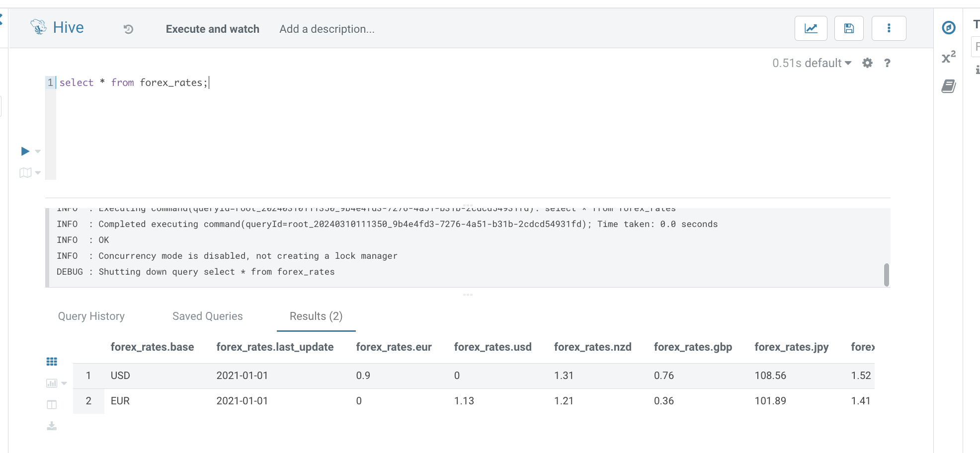Click the query history undo icon

(x=128, y=29)
